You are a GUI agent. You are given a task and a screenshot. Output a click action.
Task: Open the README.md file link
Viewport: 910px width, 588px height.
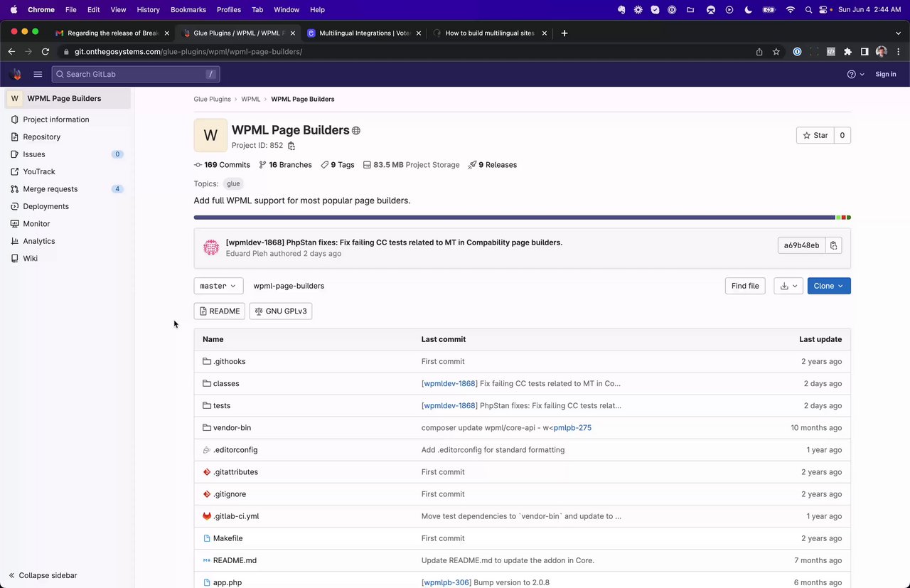coord(235,560)
